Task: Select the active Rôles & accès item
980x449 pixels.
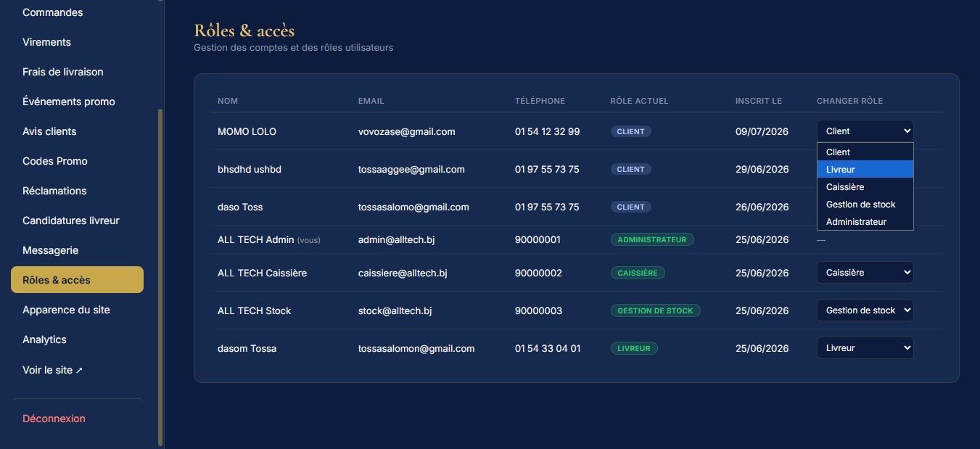Action: click(77, 280)
